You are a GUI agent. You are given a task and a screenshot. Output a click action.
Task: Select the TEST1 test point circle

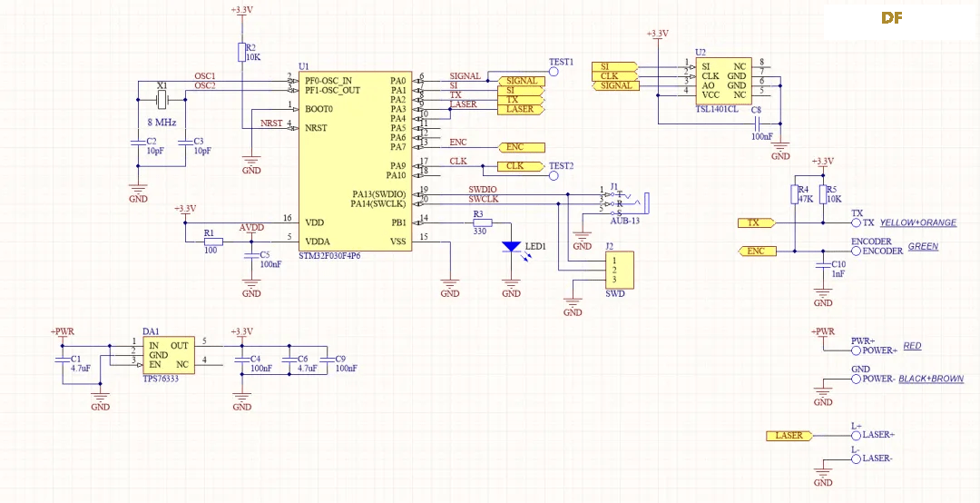pyautogui.click(x=553, y=72)
